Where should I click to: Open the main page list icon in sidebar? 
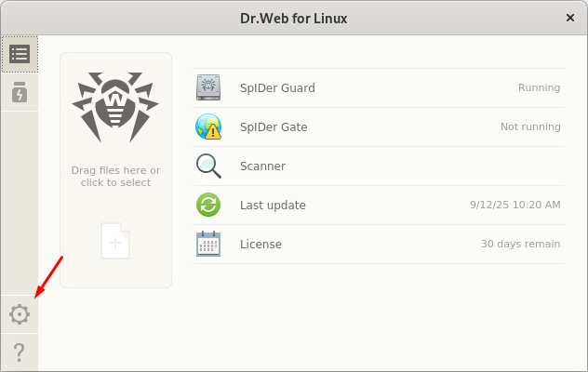click(x=20, y=54)
